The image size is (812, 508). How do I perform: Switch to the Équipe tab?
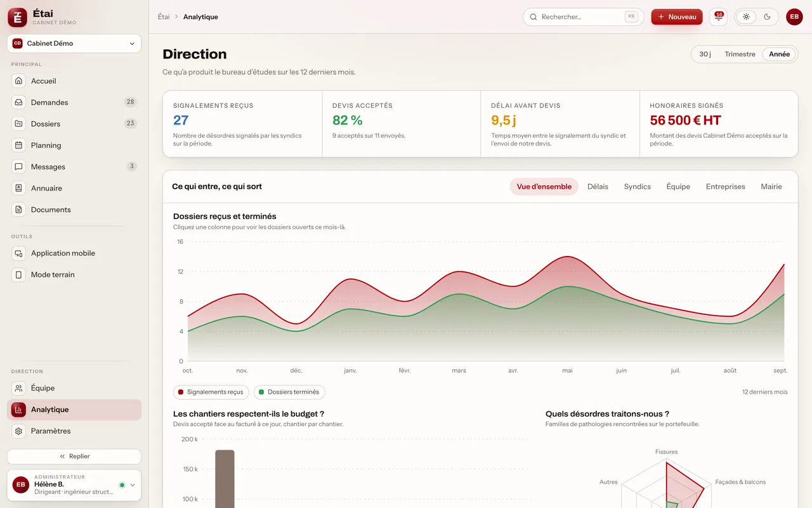tap(678, 187)
